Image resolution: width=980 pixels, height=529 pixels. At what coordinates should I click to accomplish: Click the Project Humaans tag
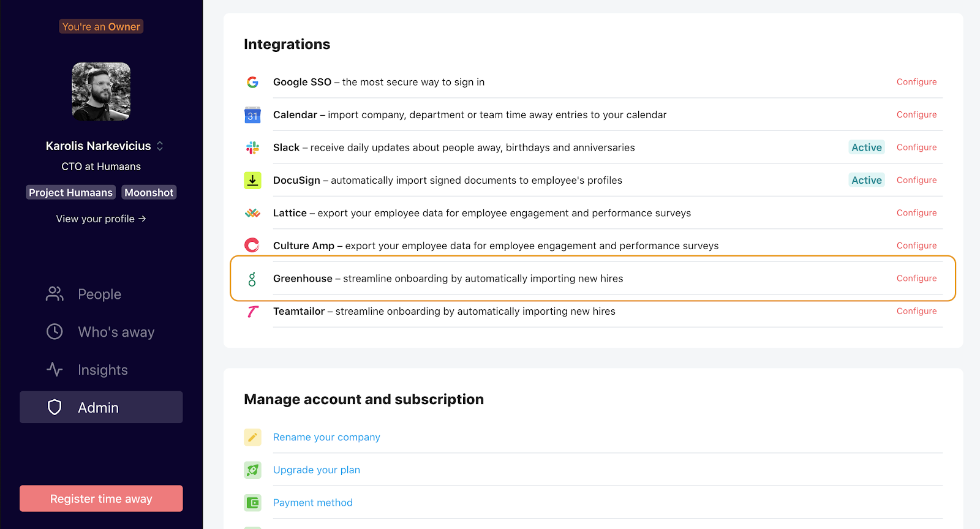pyautogui.click(x=70, y=192)
